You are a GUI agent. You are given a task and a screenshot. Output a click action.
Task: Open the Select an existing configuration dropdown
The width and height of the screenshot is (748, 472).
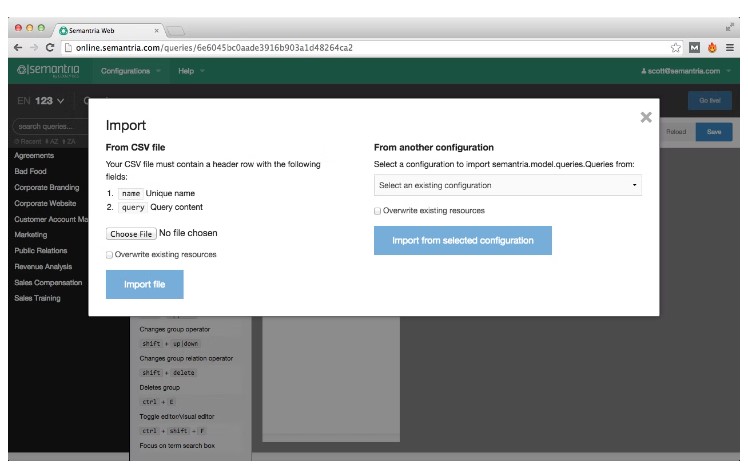click(508, 185)
